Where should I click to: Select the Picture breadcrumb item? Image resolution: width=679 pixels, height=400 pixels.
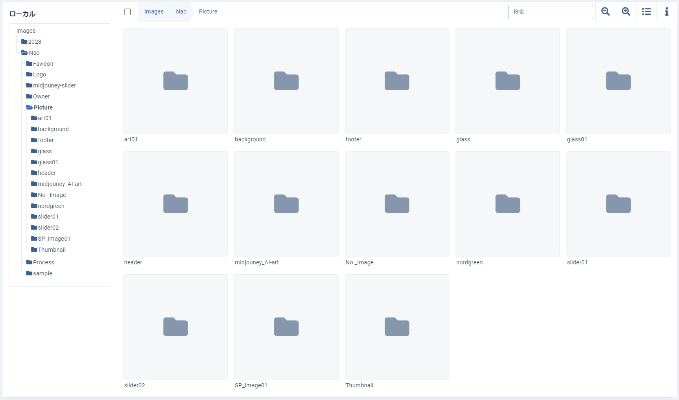[x=207, y=12]
